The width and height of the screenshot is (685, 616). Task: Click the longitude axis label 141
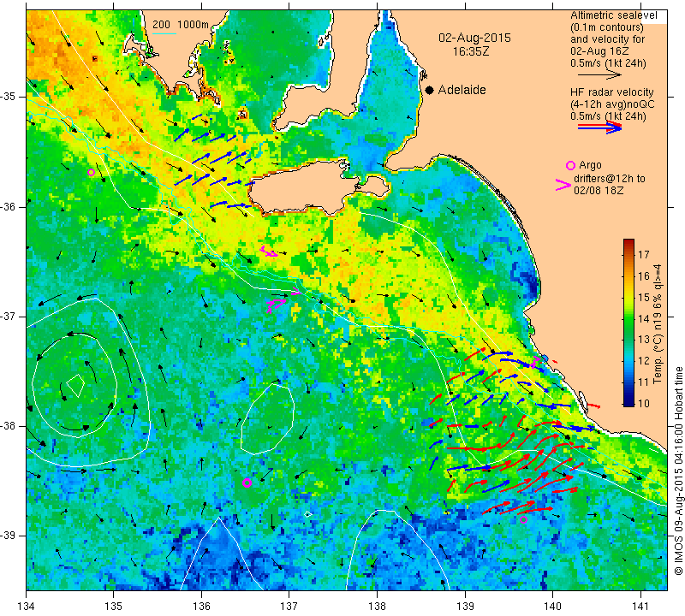coord(640,607)
